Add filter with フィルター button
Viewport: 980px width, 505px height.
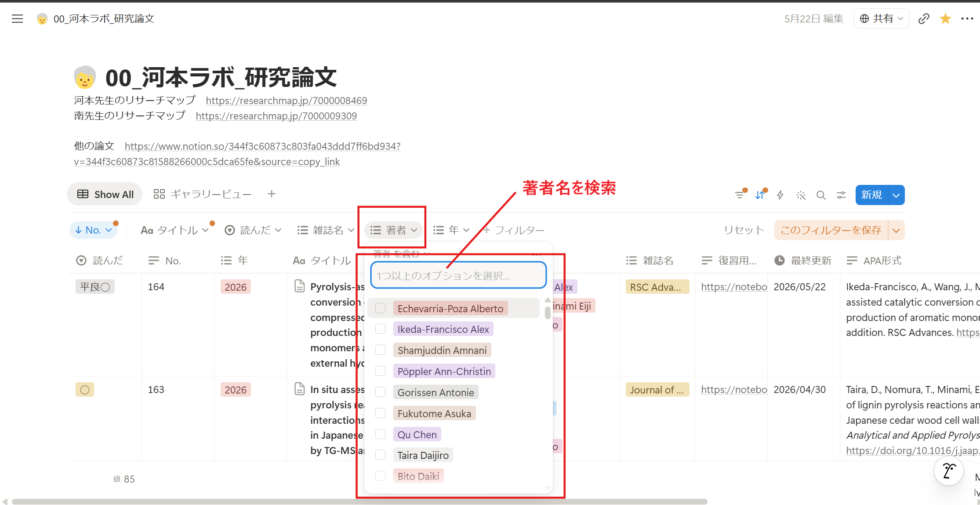pos(514,230)
